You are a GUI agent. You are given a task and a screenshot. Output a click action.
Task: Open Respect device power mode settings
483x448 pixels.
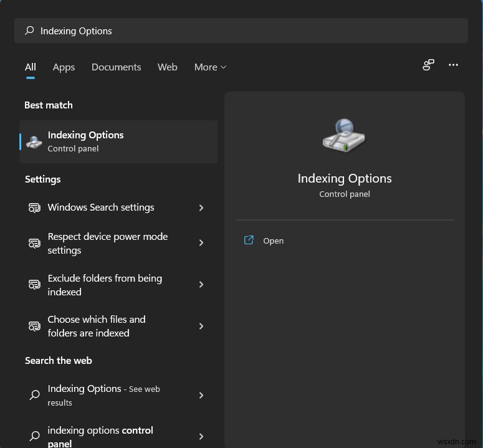coord(118,243)
